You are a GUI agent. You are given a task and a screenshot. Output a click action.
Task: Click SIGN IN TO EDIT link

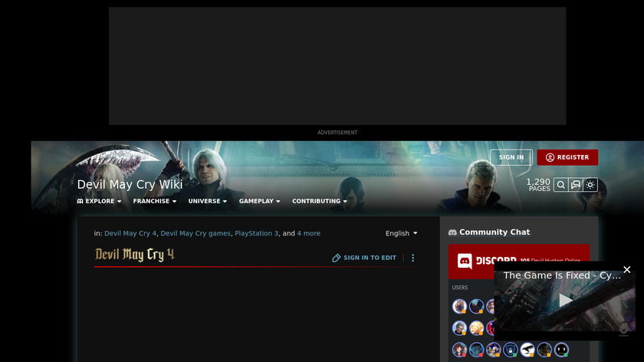coord(364,258)
